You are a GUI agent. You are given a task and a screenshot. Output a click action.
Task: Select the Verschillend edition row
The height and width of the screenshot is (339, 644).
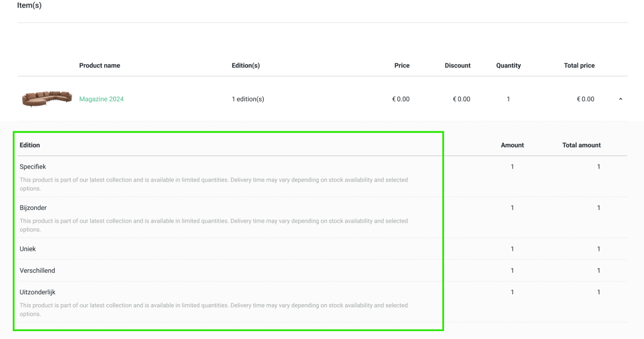(x=37, y=271)
